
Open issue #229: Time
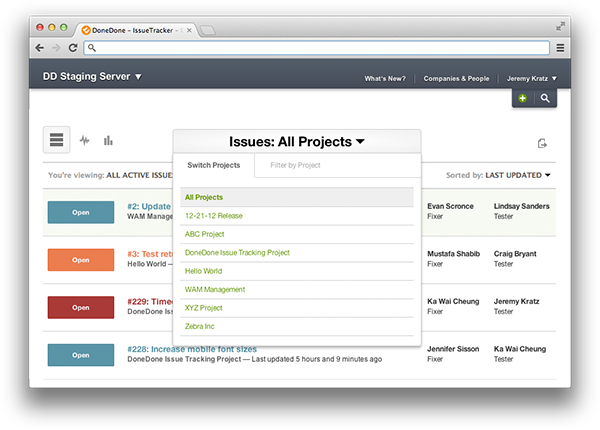[x=150, y=301]
